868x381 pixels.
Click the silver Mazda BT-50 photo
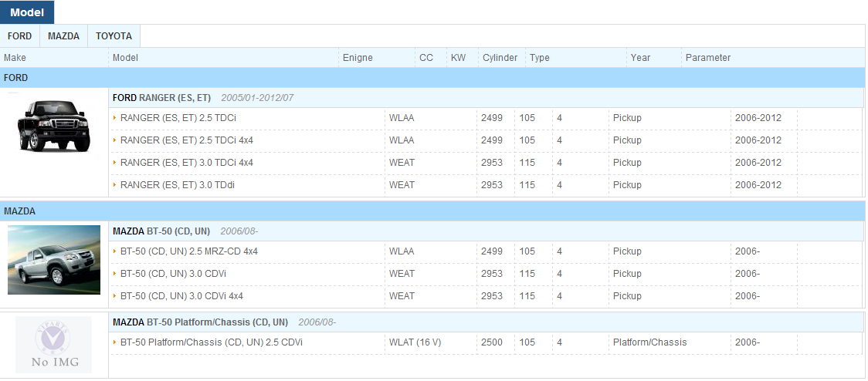coord(54,260)
